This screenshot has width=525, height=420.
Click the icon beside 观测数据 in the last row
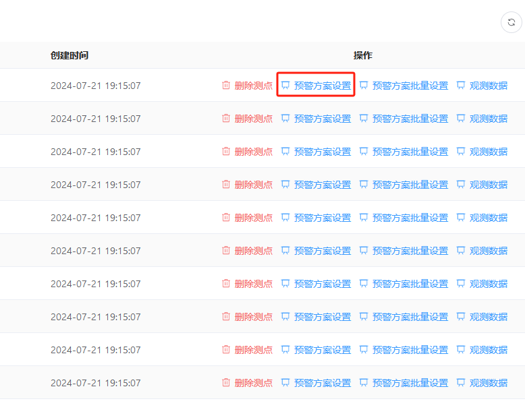pyautogui.click(x=461, y=383)
